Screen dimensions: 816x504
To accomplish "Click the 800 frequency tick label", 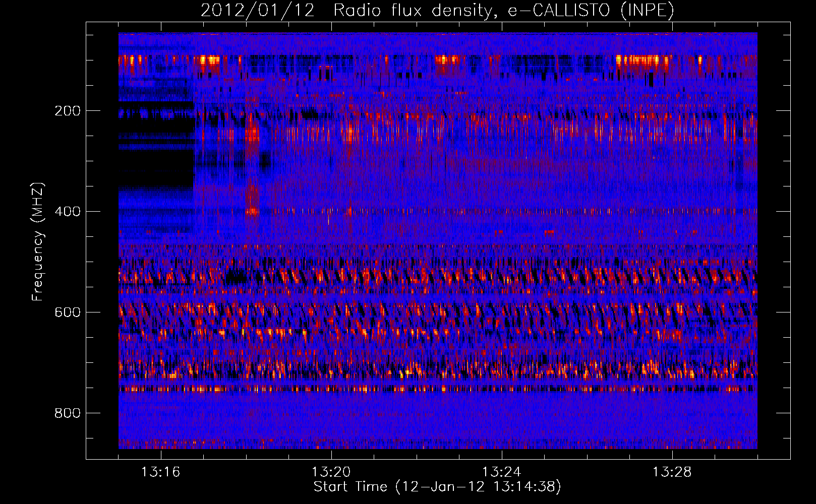I will [68, 413].
